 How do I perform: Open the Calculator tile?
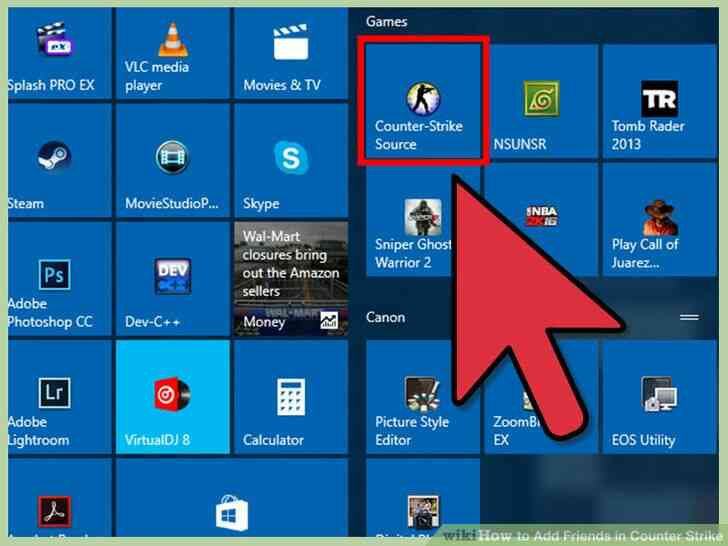(x=291, y=397)
